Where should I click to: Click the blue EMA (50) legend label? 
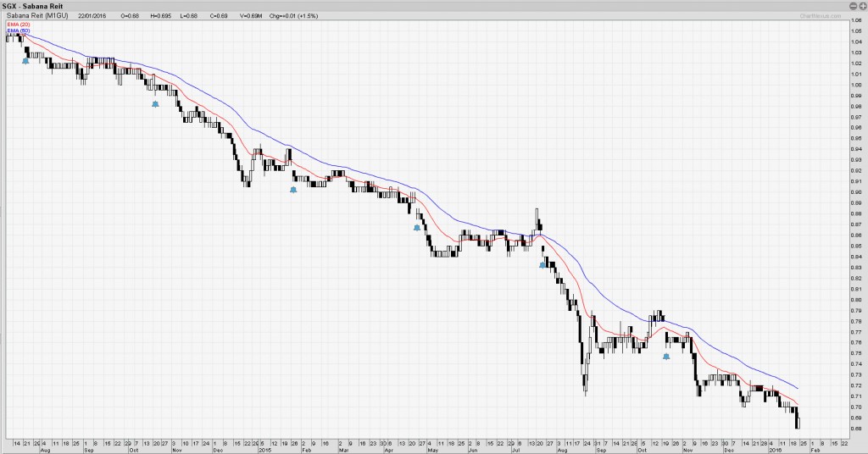tap(17, 30)
